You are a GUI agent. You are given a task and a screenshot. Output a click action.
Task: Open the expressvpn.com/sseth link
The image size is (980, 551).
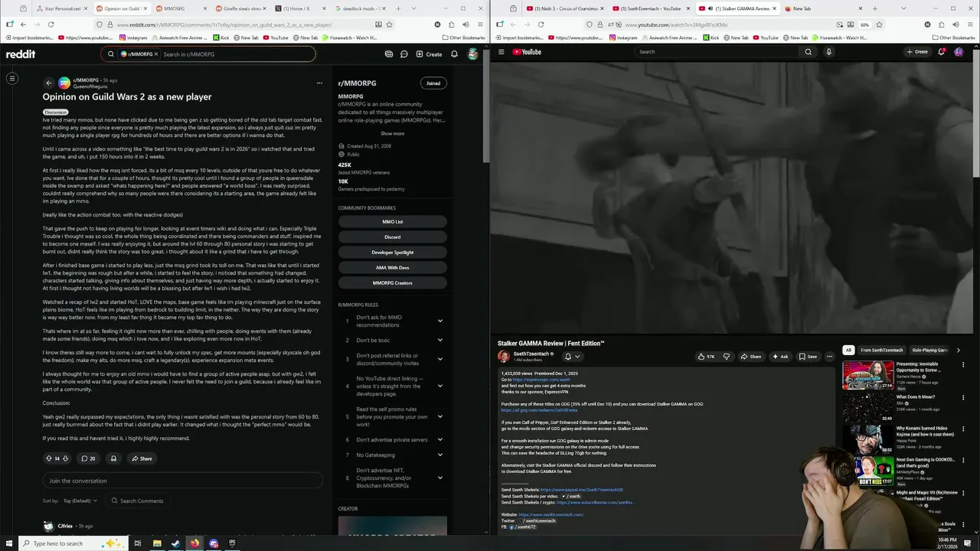click(x=541, y=380)
